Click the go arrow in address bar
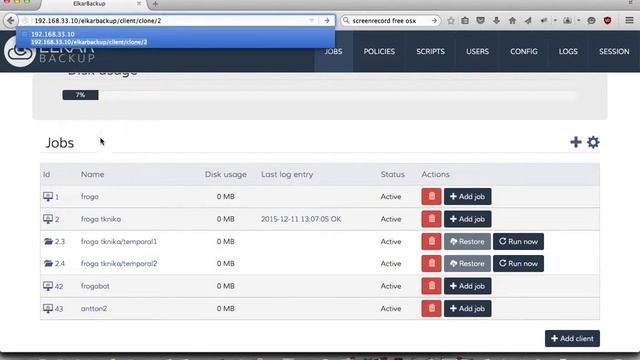 point(327,20)
